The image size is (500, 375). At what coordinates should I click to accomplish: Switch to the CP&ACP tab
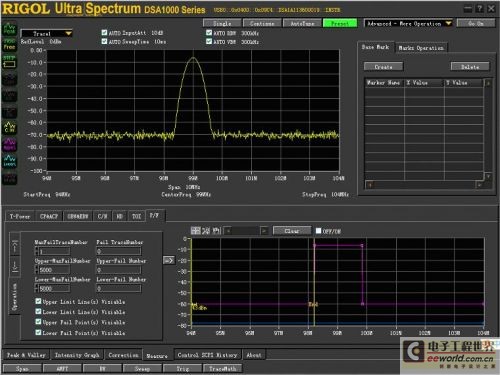[49, 216]
